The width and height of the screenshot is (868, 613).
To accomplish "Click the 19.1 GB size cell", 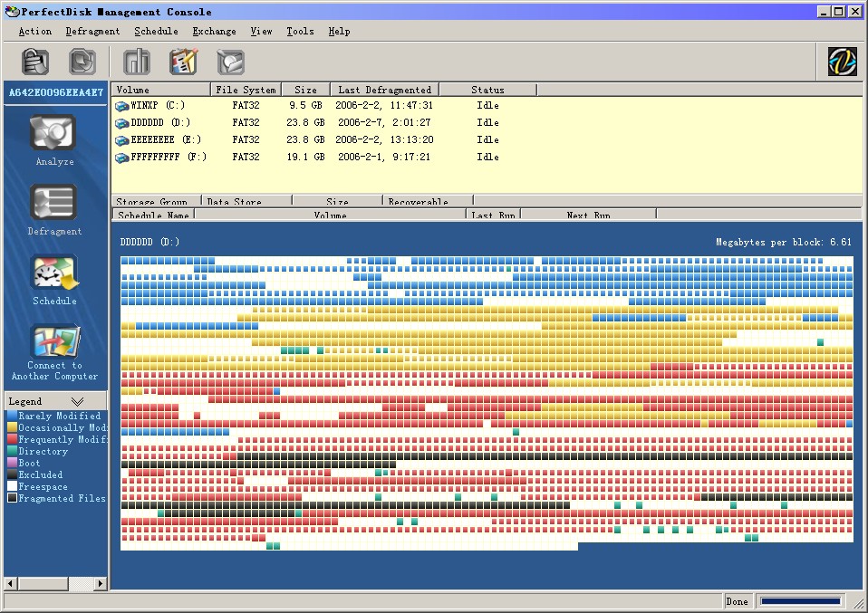I will pyautogui.click(x=305, y=157).
